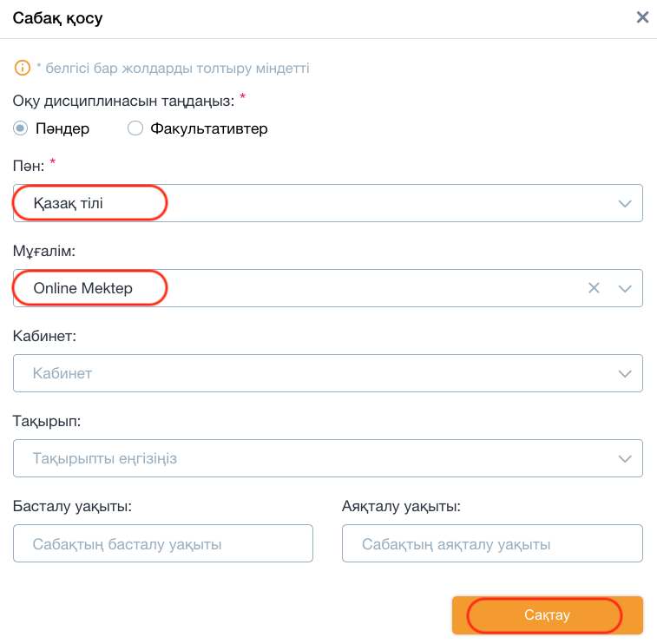Select the Пәндер radio button
The width and height of the screenshot is (657, 644).
tap(20, 128)
